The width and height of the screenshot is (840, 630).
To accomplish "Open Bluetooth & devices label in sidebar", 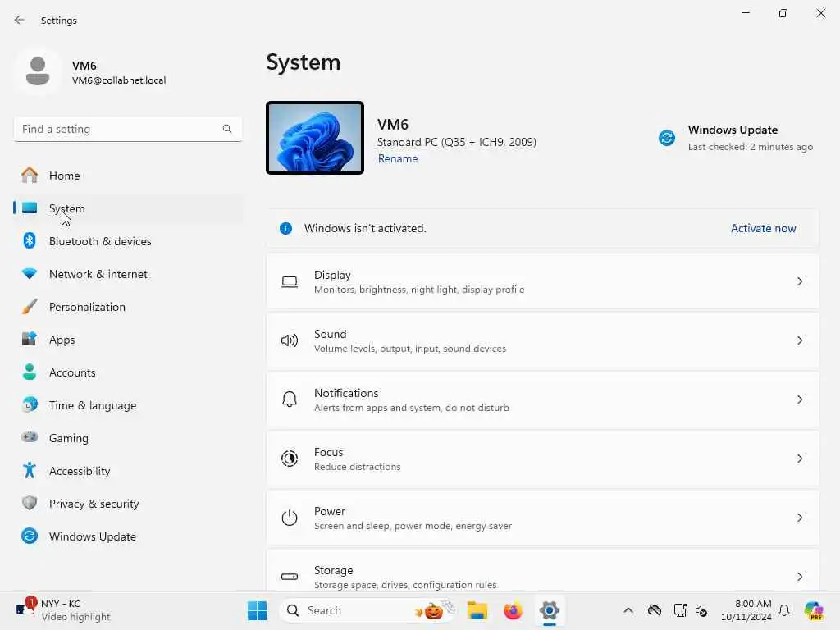I will (x=100, y=241).
